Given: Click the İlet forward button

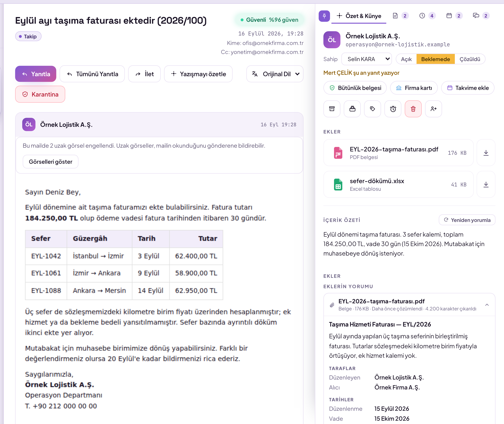Looking at the screenshot, I should click(x=144, y=74).
